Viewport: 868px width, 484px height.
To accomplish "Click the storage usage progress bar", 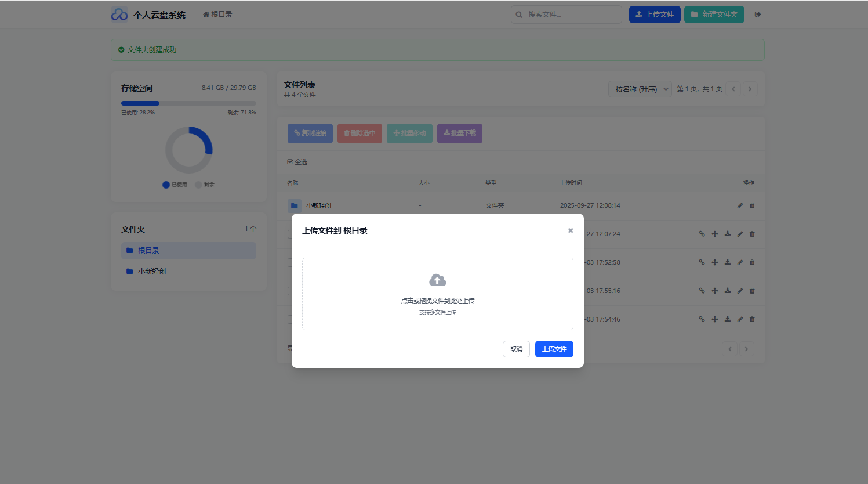I will (x=188, y=103).
